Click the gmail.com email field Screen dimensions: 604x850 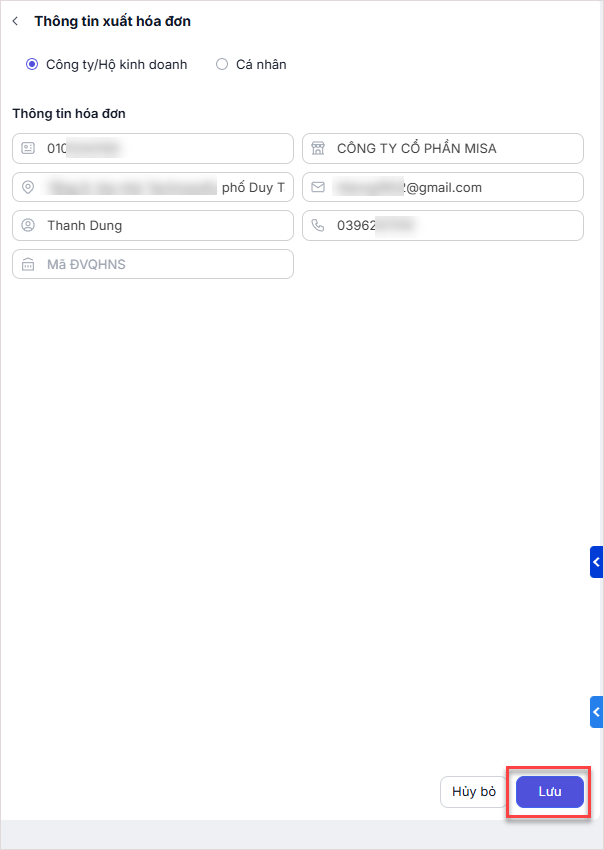click(x=455, y=187)
